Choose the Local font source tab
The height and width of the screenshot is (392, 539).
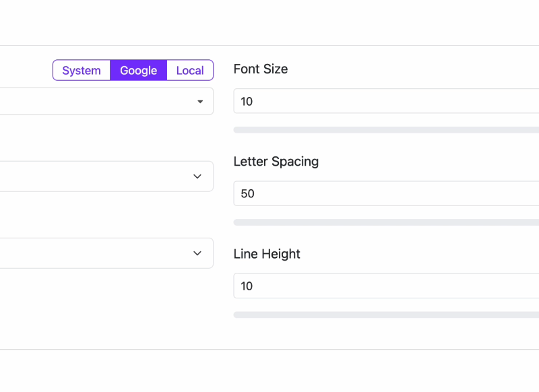[x=190, y=70]
